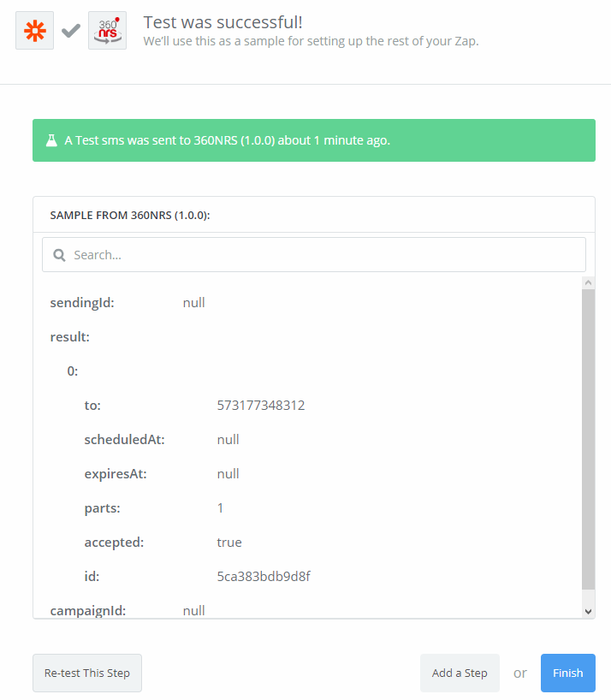Click the 360NRS app icon

coord(107,31)
